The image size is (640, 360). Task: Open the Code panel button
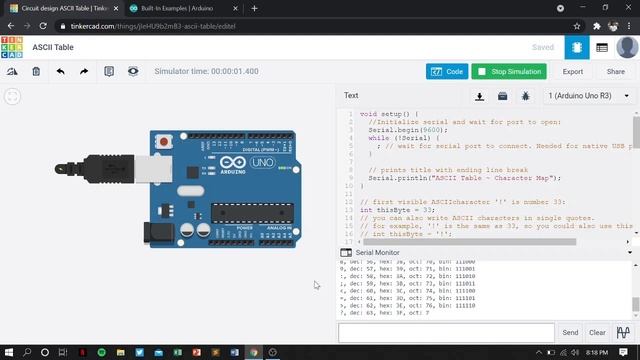pyautogui.click(x=447, y=71)
